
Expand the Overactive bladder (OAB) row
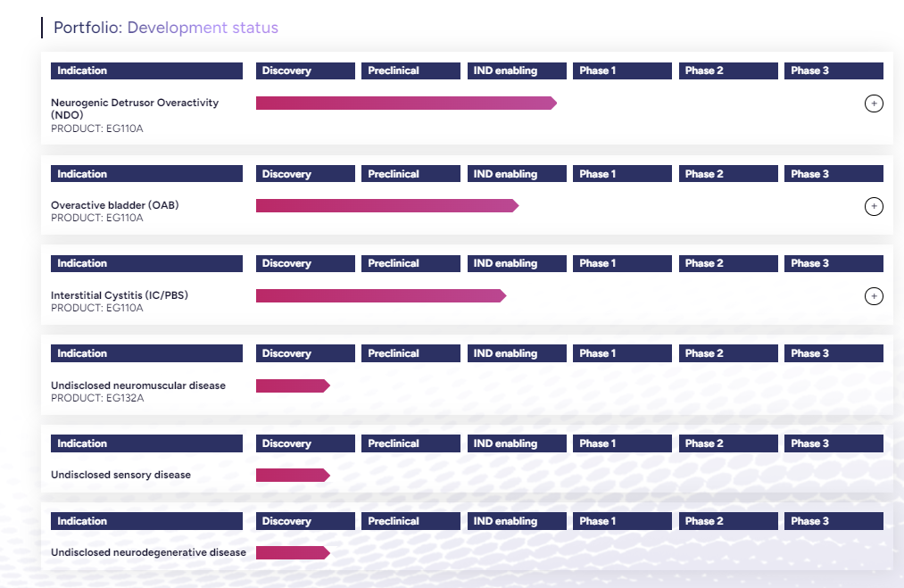pos(874,207)
